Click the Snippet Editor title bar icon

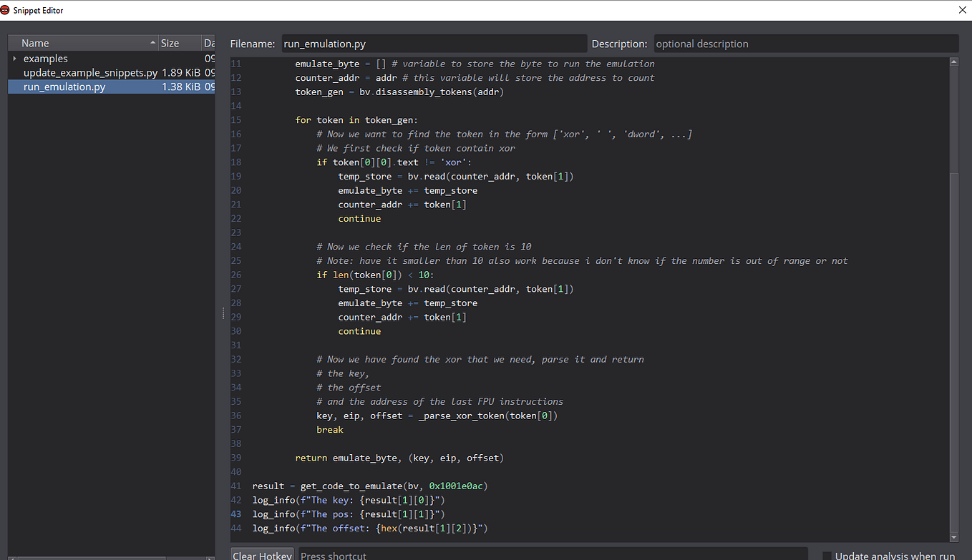(9, 10)
